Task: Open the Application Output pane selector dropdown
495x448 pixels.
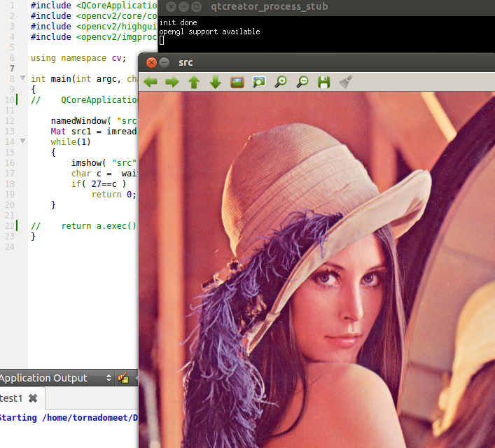Action: pyautogui.click(x=109, y=378)
